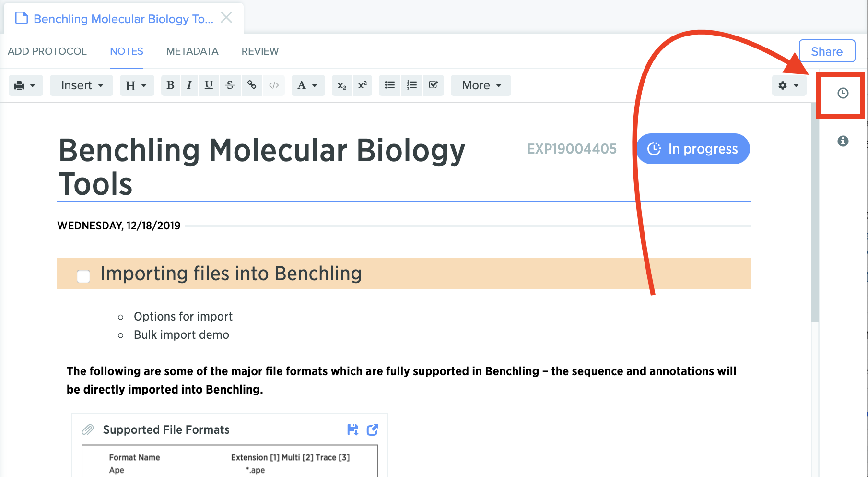Click the bold paragraph about supported file formats

tap(401, 380)
